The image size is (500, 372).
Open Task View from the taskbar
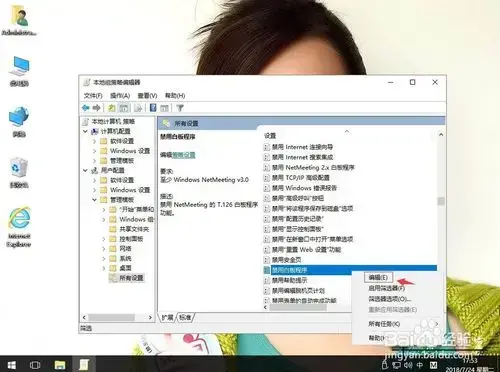click(x=35, y=365)
